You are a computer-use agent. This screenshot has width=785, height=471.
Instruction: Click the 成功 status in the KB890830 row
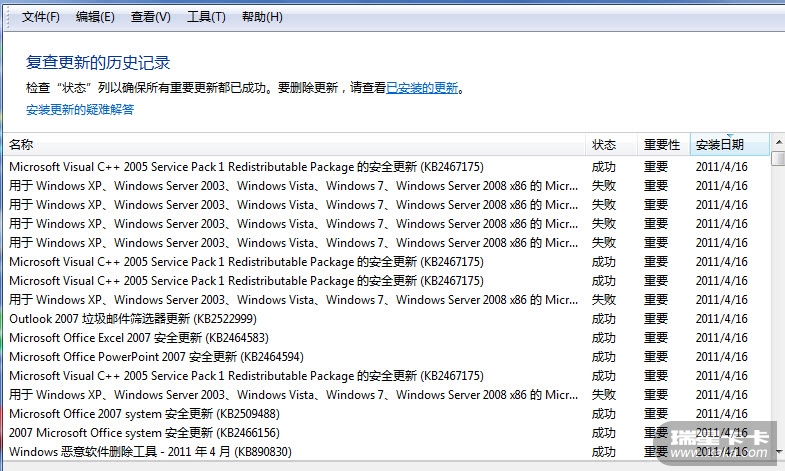coord(604,452)
